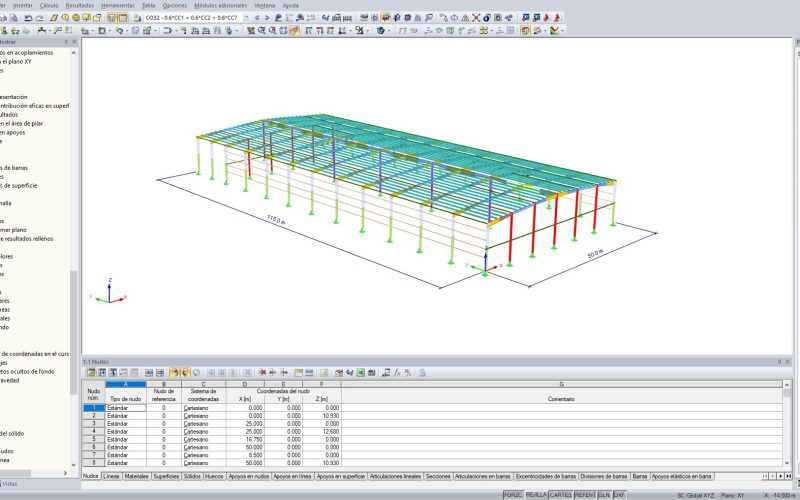Toggle the FORZC status bar button
The width and height of the screenshot is (800, 500).
point(513,495)
